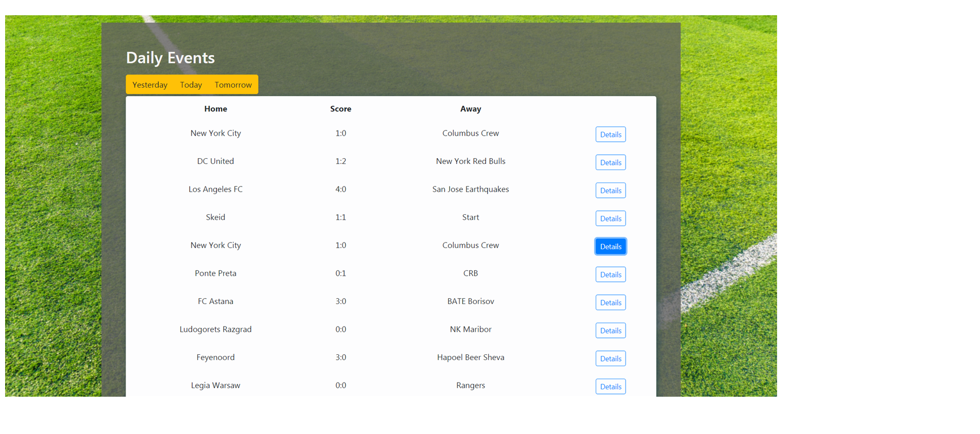The width and height of the screenshot is (980, 434).
Task: Select Legia Warsaw team name
Action: click(215, 385)
